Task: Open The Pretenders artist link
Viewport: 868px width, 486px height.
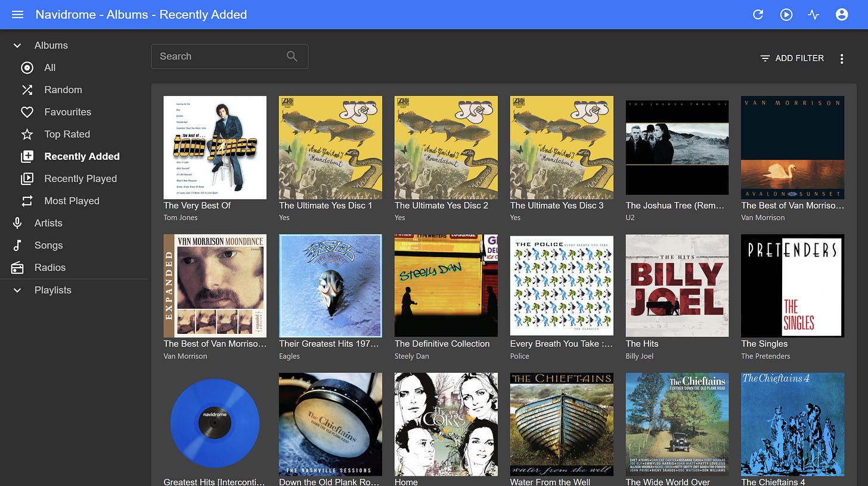Action: tap(765, 356)
